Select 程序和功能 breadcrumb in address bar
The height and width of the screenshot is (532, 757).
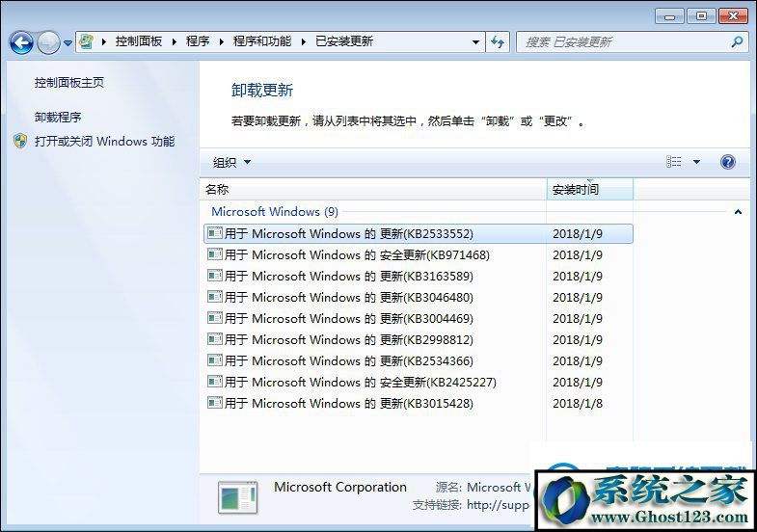pyautogui.click(x=262, y=41)
